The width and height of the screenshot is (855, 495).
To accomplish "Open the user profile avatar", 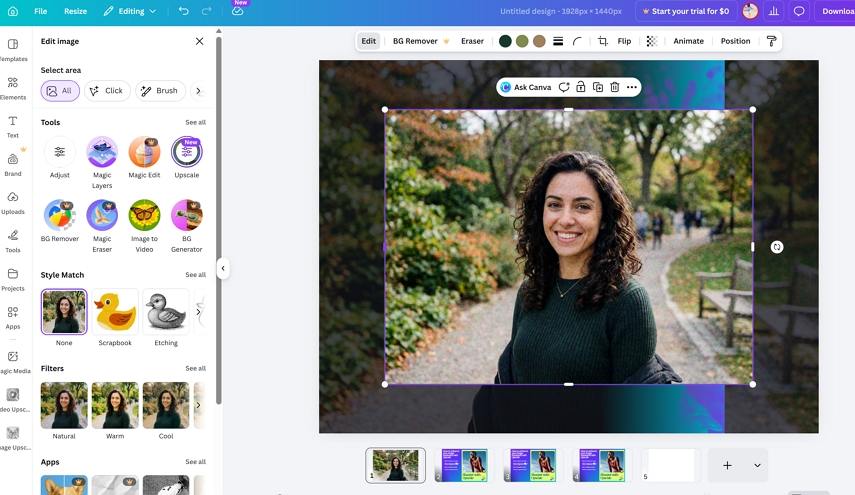I will [x=750, y=11].
